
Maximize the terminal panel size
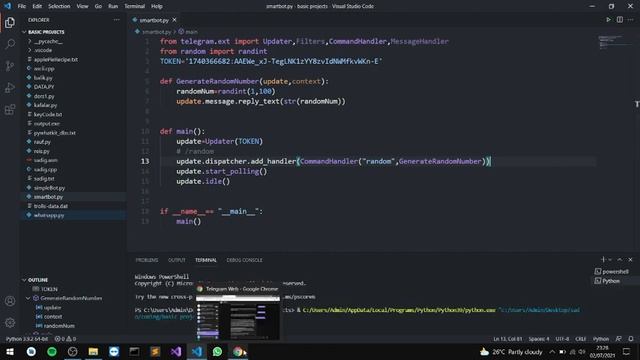(620, 260)
